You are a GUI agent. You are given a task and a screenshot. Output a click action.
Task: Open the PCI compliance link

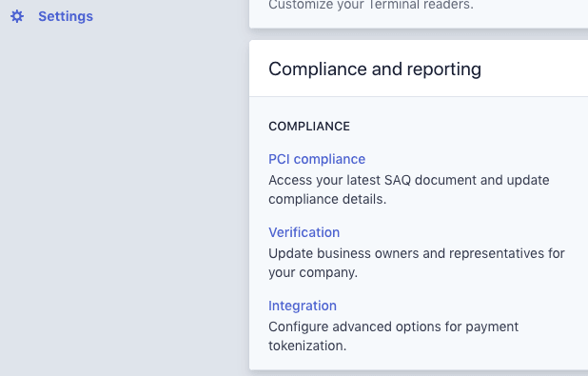pyautogui.click(x=317, y=159)
